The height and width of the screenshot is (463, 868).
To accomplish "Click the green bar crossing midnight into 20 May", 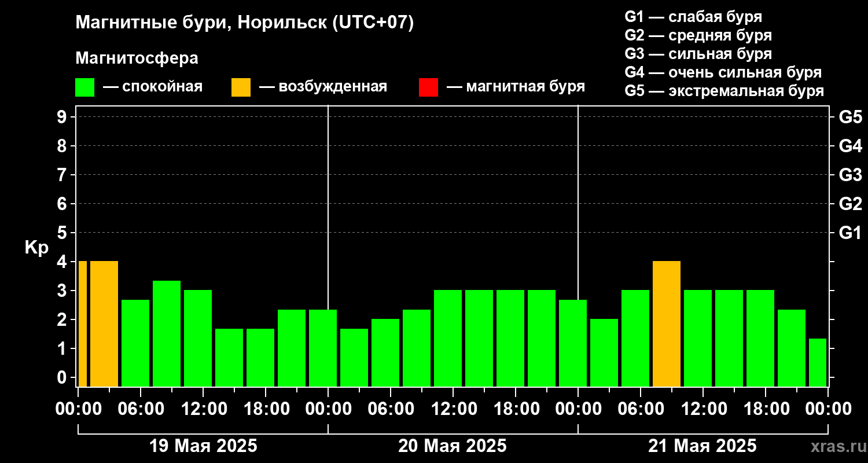I will (323, 348).
